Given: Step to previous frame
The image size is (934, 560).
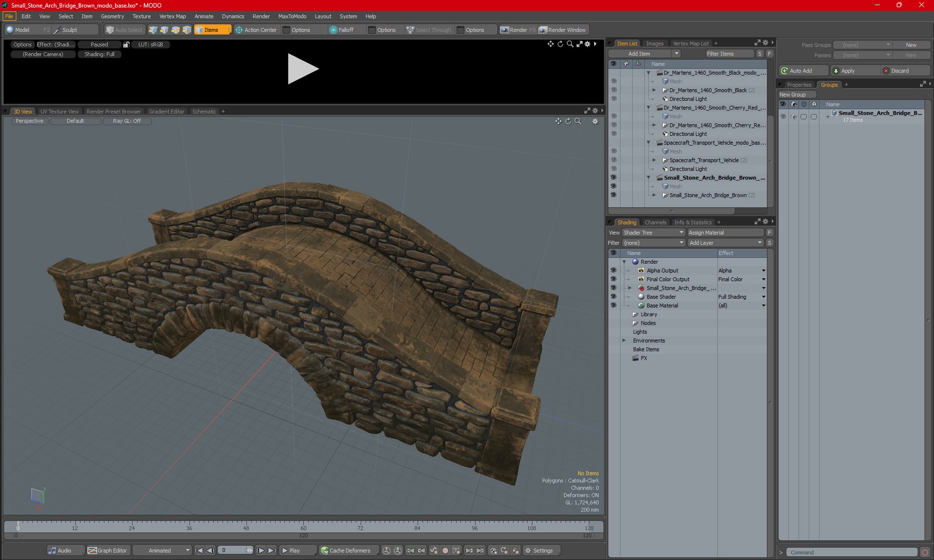Looking at the screenshot, I should point(210,551).
